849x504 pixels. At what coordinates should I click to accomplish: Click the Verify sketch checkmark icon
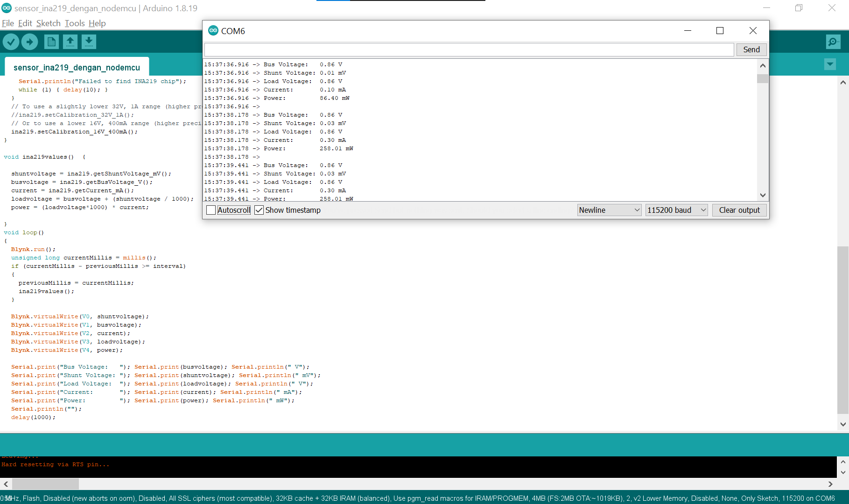pos(11,42)
